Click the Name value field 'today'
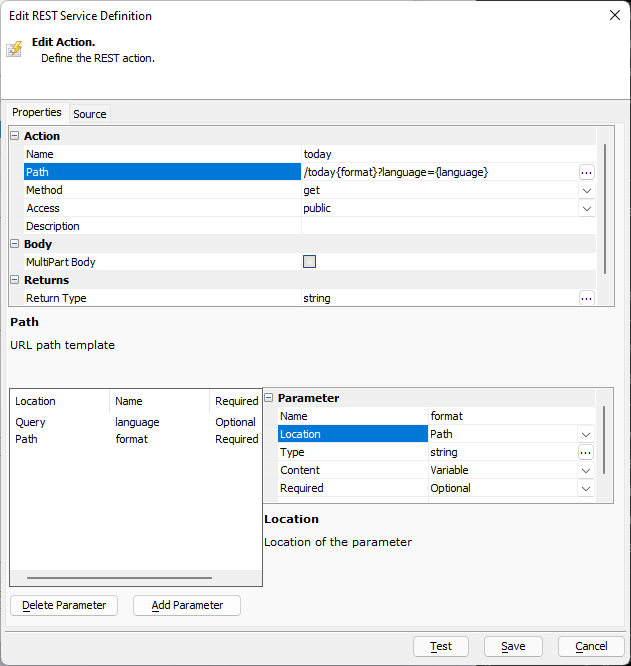The width and height of the screenshot is (631, 666). [x=448, y=154]
